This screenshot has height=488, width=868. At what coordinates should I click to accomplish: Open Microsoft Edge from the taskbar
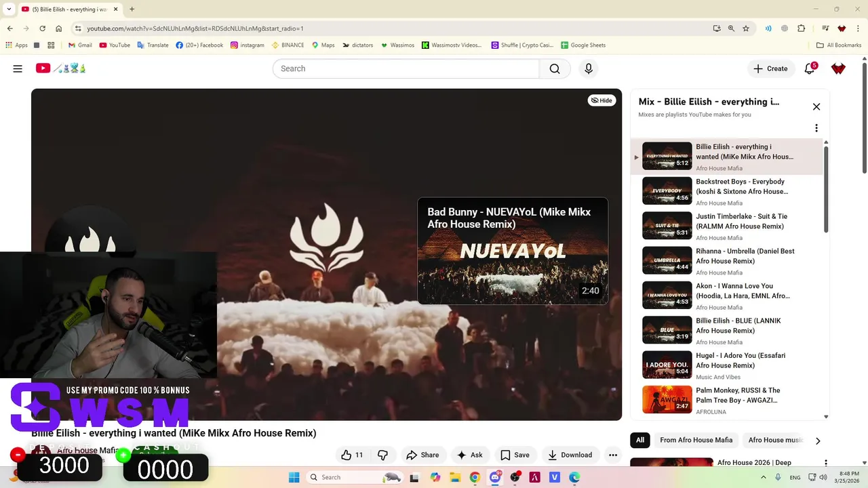pyautogui.click(x=574, y=477)
